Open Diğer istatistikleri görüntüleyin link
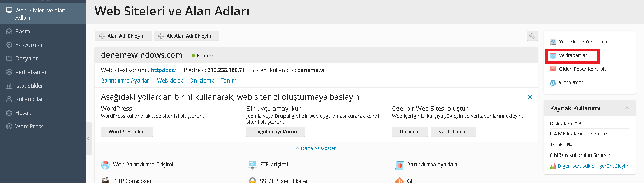Viewport: 644px width, 183px height. pyautogui.click(x=593, y=166)
